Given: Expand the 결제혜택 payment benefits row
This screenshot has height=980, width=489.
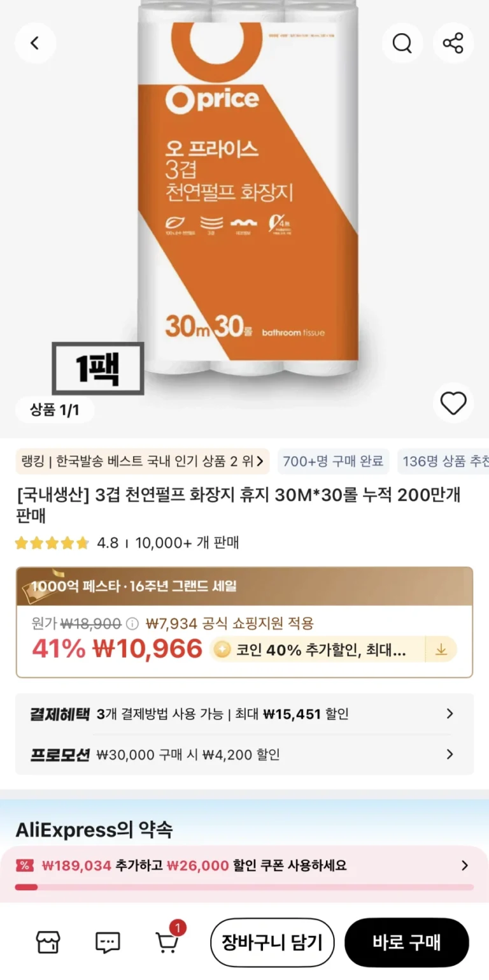Looking at the screenshot, I should pyautogui.click(x=244, y=714).
